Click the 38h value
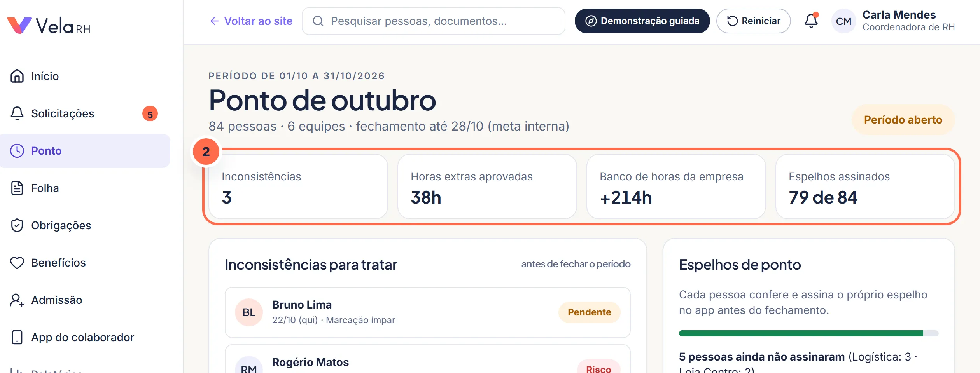The height and width of the screenshot is (373, 980). point(426,197)
